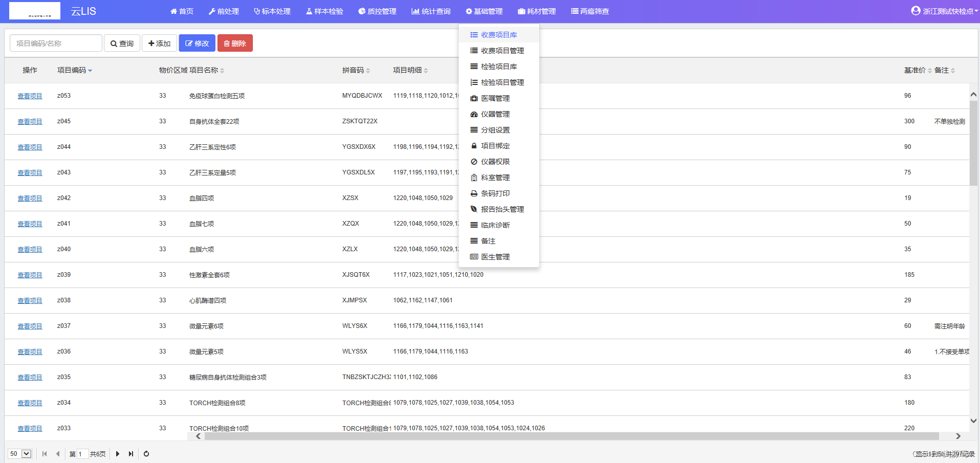980x463 pixels.
Task: Open the 标本处理 navigation menu
Action: (x=272, y=11)
